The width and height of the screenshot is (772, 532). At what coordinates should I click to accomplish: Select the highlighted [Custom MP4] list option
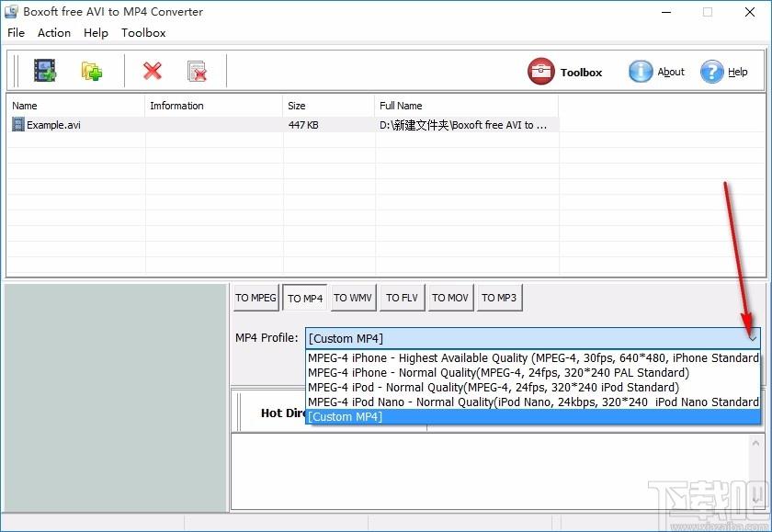(533, 417)
